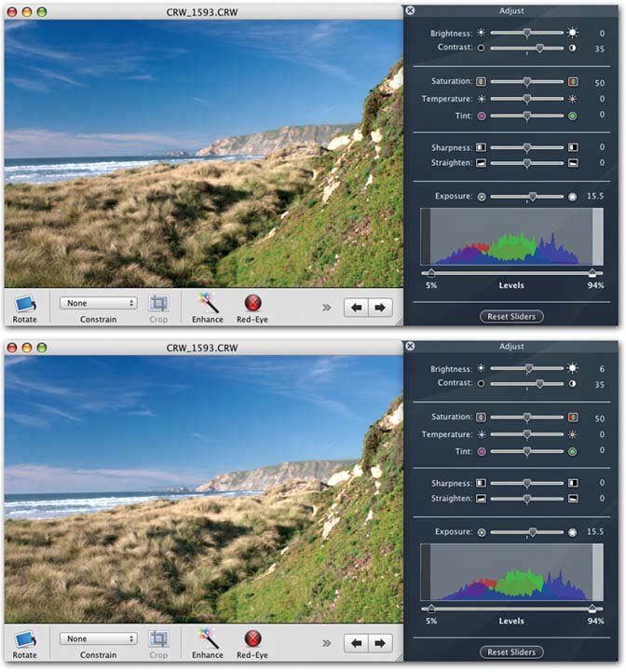
Task: Click Saturation slider in bottom Adjust panel
Action: [526, 417]
